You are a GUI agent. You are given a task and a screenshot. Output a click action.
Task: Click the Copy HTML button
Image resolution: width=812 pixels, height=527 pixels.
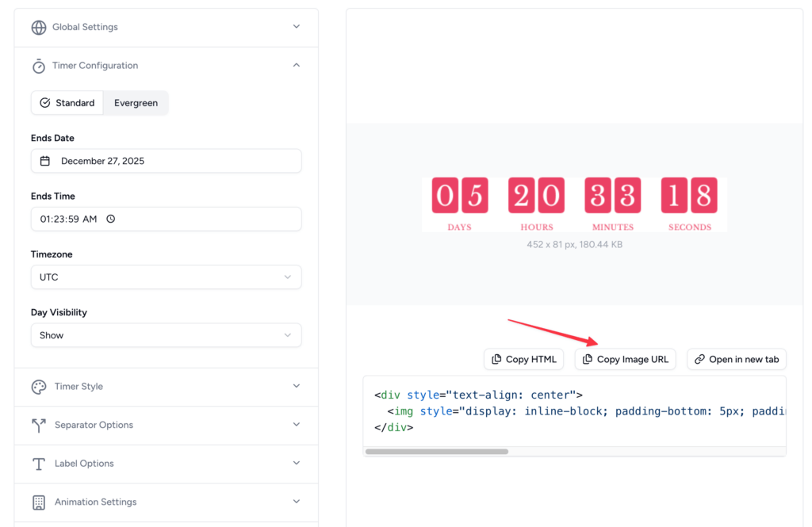point(523,359)
